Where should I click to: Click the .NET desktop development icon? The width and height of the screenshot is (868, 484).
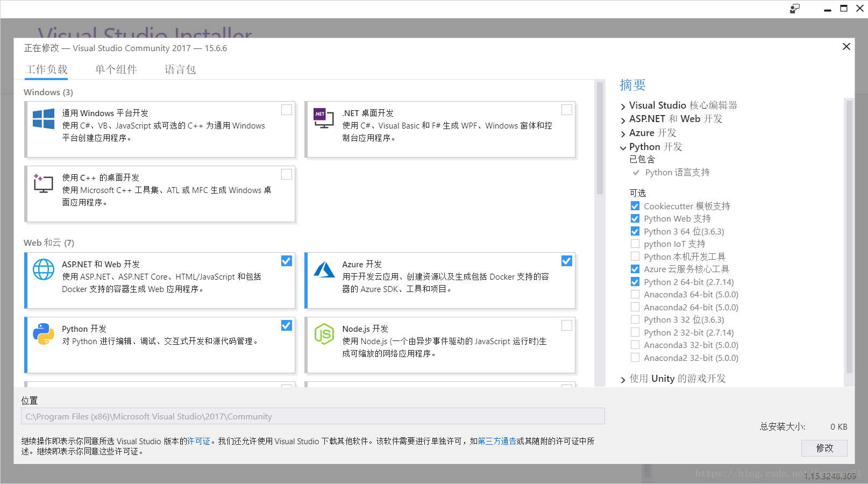tap(324, 118)
